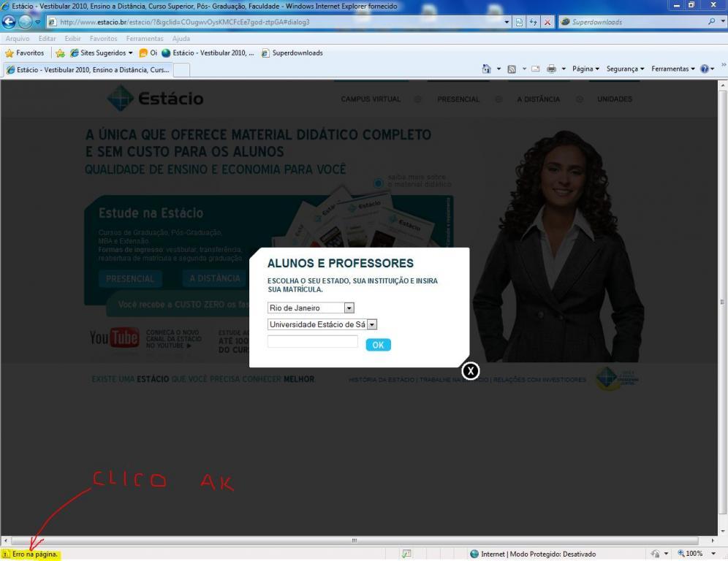This screenshot has height=561, width=728.
Task: Click the Favoritos star button
Action: coord(24,53)
